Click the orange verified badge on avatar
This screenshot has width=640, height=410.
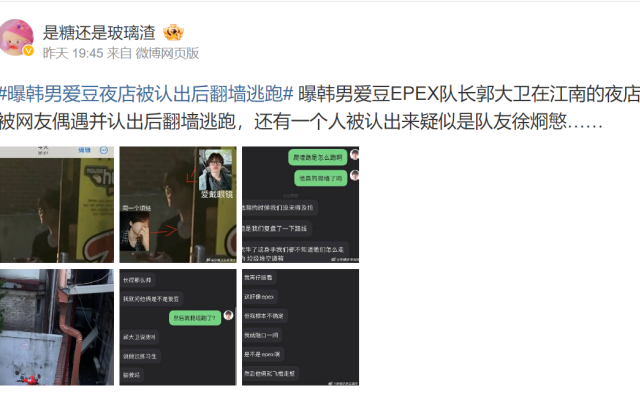(28, 51)
